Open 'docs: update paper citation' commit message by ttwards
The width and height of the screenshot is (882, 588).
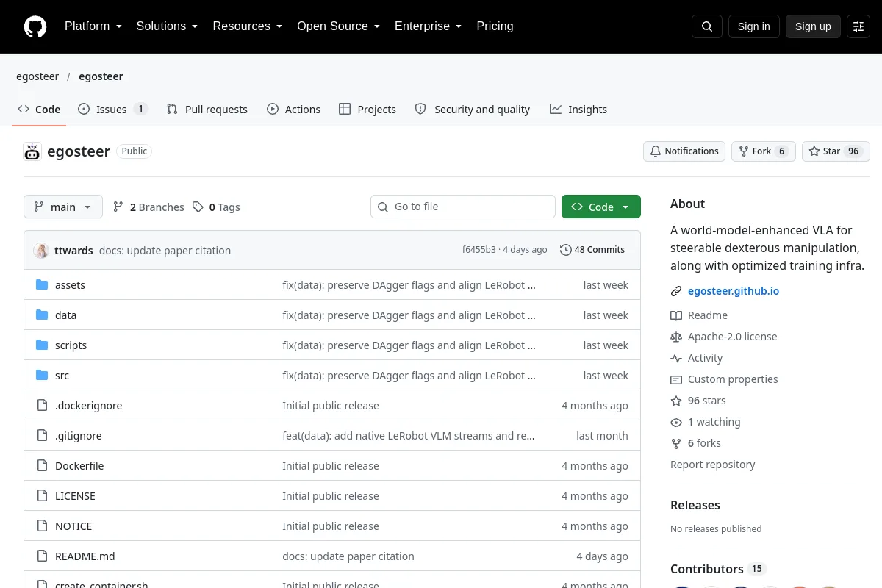coord(165,251)
